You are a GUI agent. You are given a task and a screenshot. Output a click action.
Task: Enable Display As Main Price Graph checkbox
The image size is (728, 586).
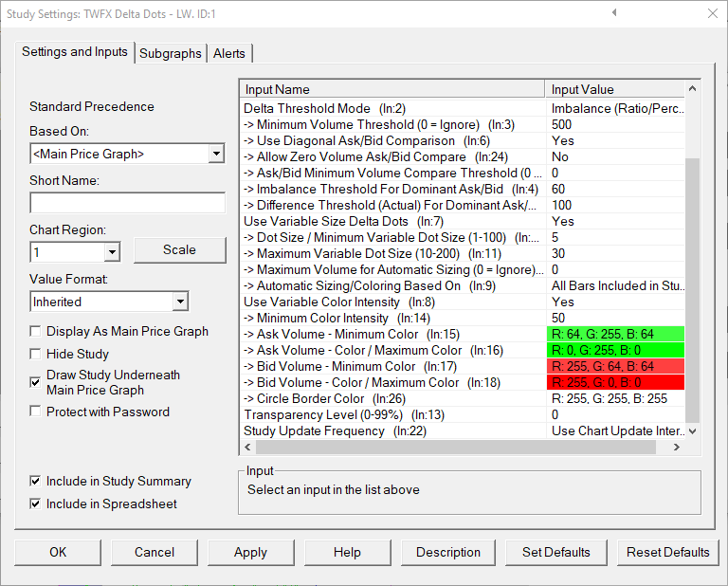pyautogui.click(x=36, y=332)
